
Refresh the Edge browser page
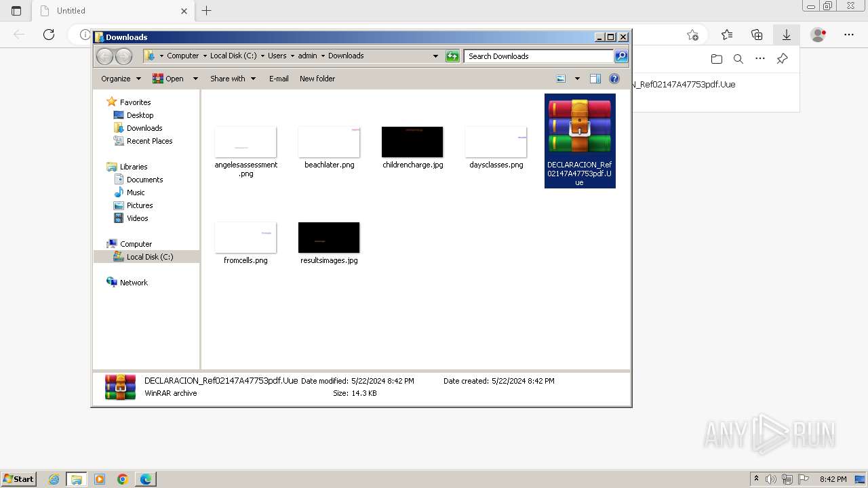[49, 35]
